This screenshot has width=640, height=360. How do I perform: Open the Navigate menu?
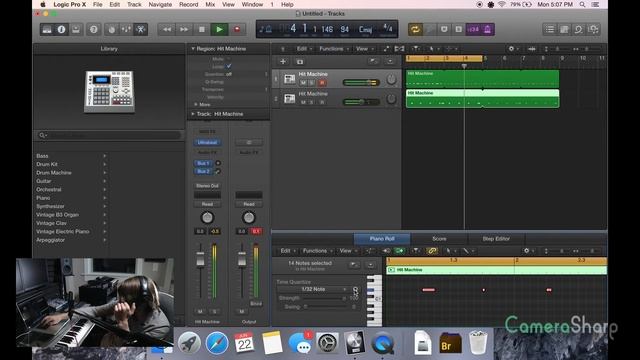pyautogui.click(x=160, y=4)
